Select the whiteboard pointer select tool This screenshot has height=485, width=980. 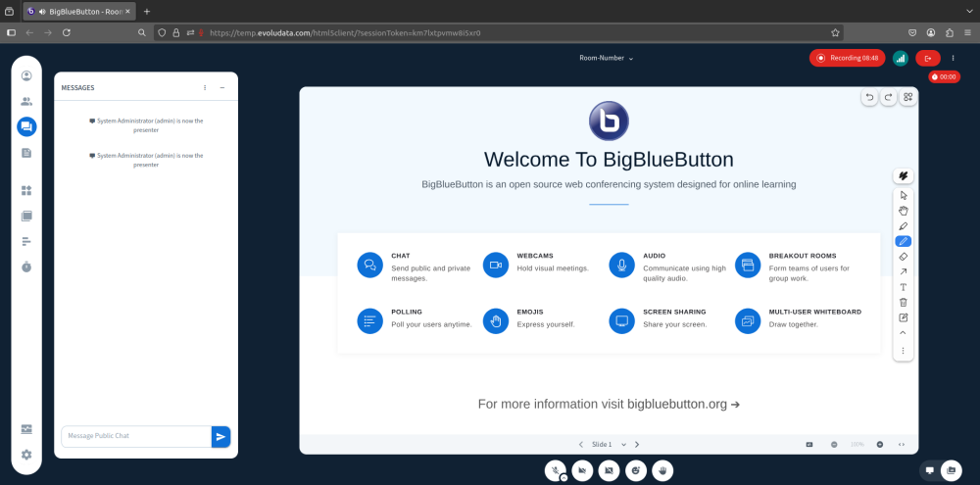pos(904,196)
